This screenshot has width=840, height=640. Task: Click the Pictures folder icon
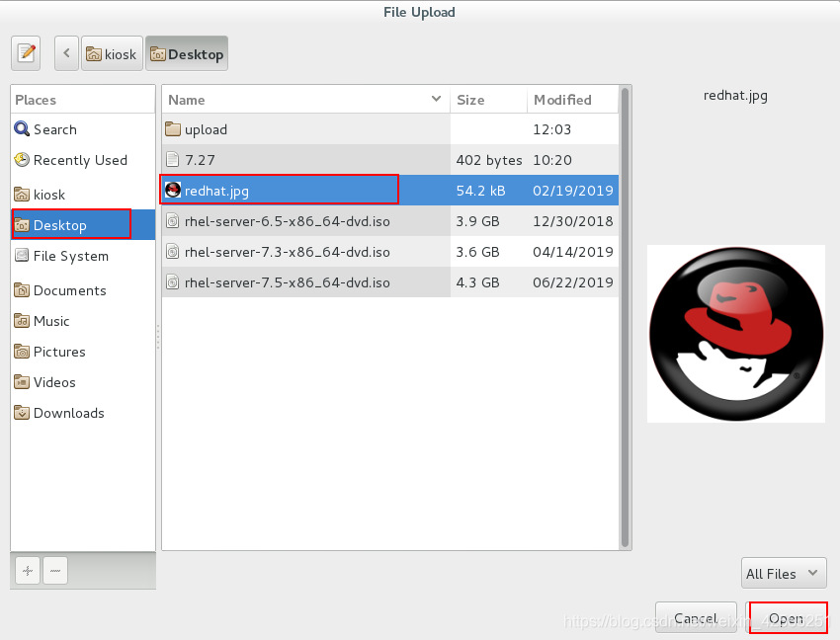tap(22, 351)
